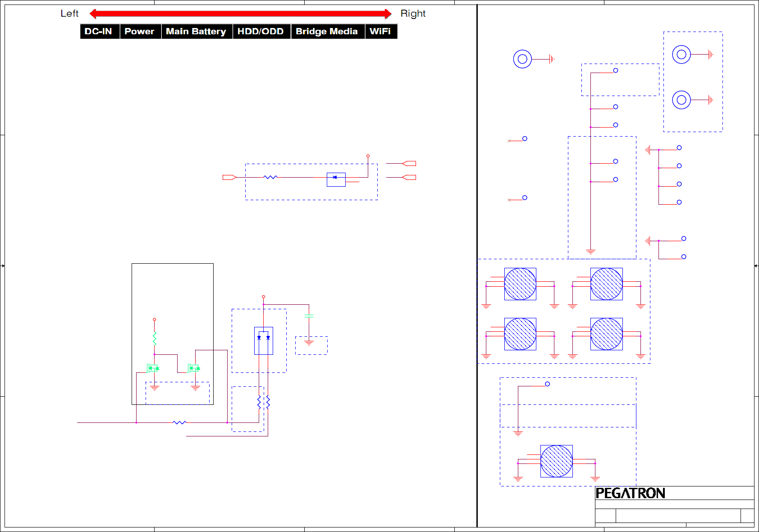Click the upper mounting hole in the dashed box
Viewport: 759px width, 532px height.
681,55
